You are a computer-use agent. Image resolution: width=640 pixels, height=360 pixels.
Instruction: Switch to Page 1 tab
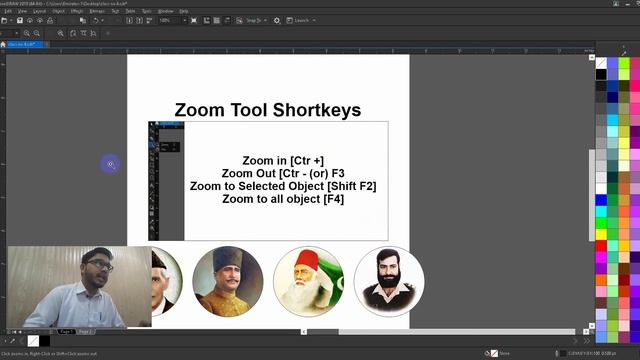[67, 332]
